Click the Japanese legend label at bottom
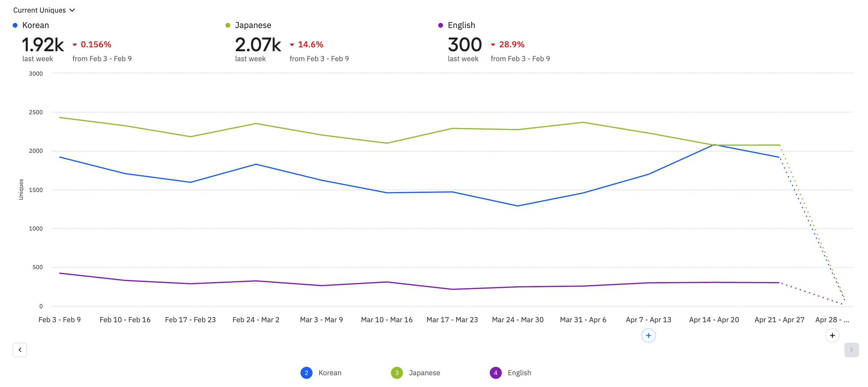This screenshot has height=387, width=868. (424, 373)
